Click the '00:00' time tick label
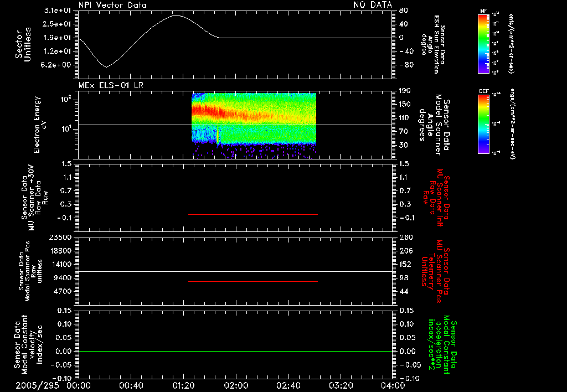 79,385
